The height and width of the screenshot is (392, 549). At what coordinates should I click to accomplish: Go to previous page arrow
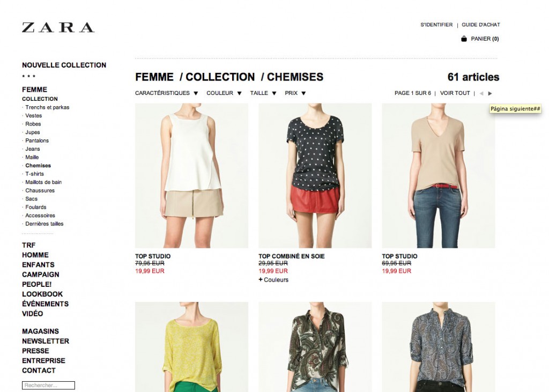point(481,93)
